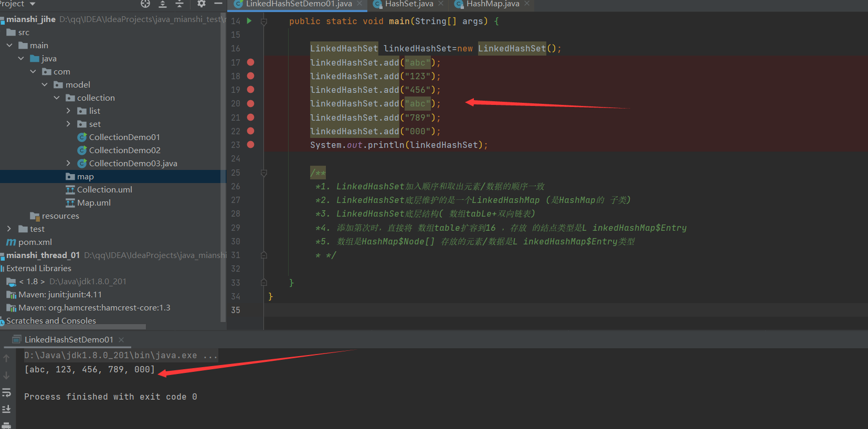Toggle breakpoint on line 23
This screenshot has width=868, height=429.
[251, 145]
